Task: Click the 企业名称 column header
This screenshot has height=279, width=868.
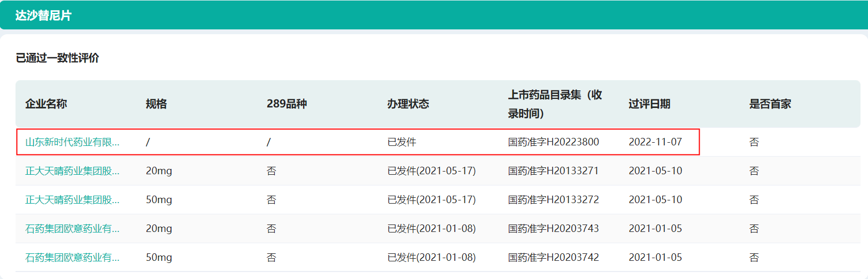Action: click(46, 104)
